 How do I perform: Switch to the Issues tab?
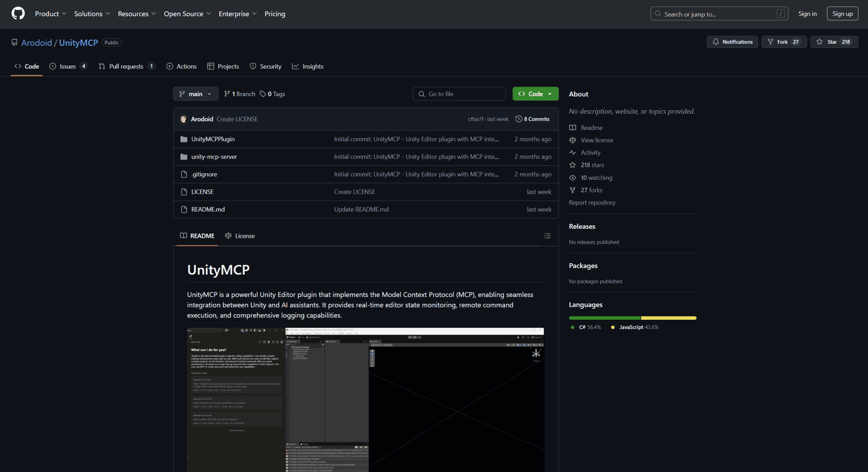point(68,66)
